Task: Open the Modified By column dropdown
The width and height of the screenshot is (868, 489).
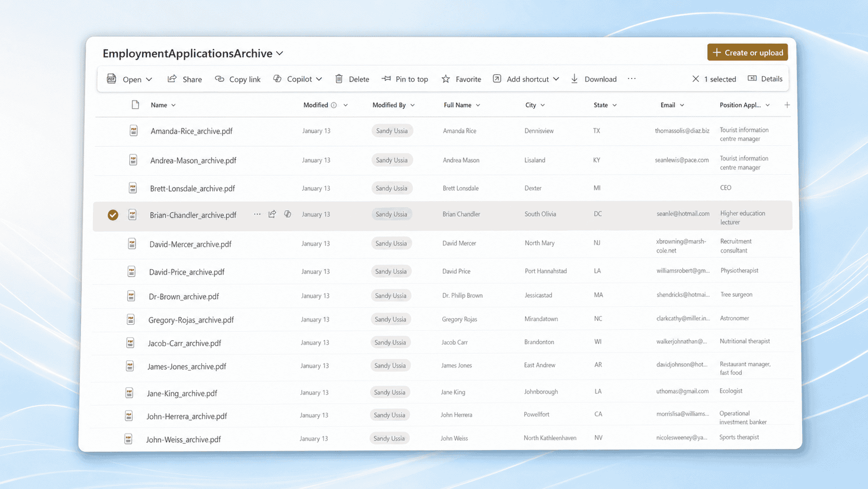Action: coord(413,105)
